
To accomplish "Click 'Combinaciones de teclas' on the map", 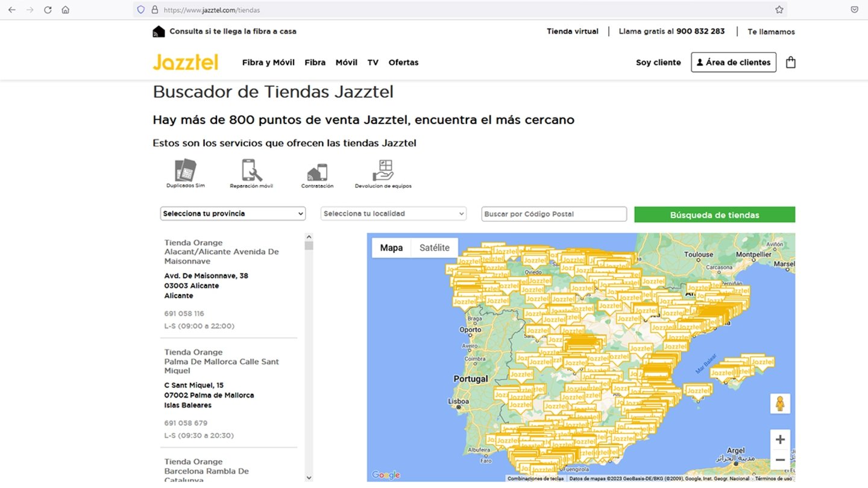I will tap(535, 478).
